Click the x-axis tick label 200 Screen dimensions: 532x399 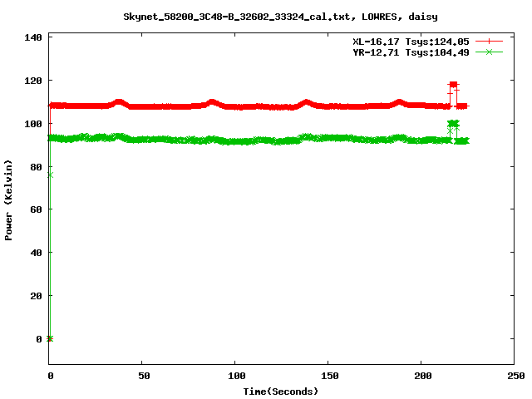point(423,376)
